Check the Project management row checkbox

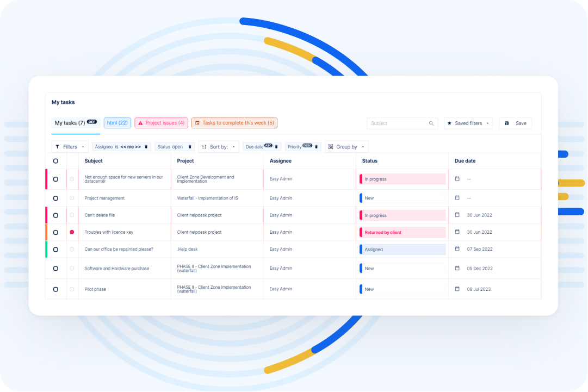(55, 198)
